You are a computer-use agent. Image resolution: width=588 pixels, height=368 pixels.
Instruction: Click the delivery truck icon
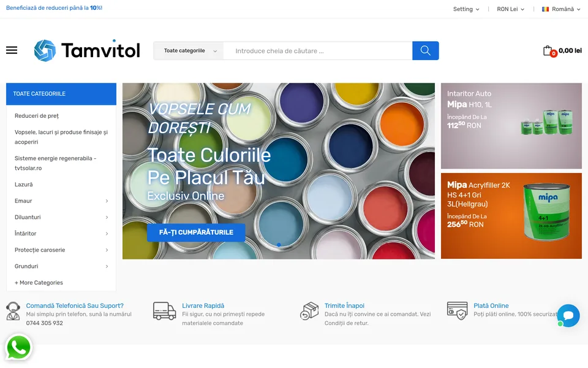tap(164, 312)
